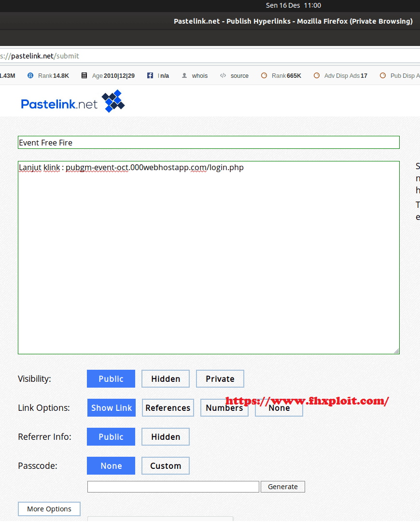Open the source link
The height and width of the screenshot is (522, 420).
(239, 76)
